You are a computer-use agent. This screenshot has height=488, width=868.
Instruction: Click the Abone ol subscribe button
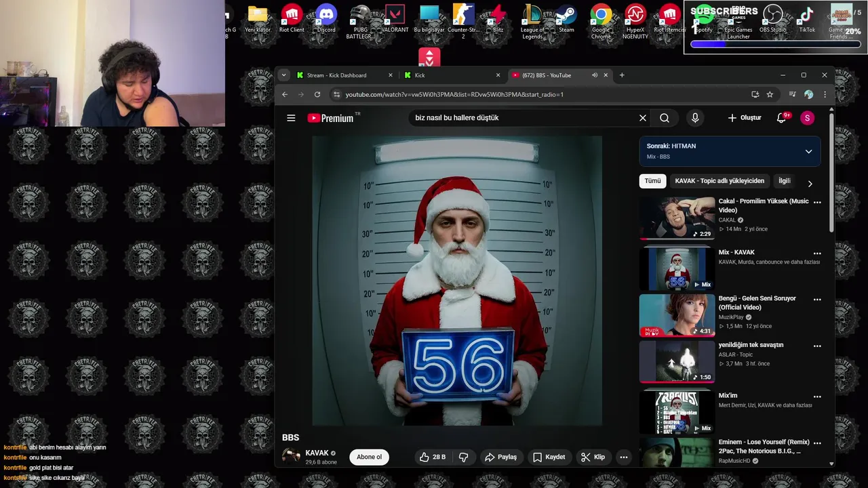370,457
